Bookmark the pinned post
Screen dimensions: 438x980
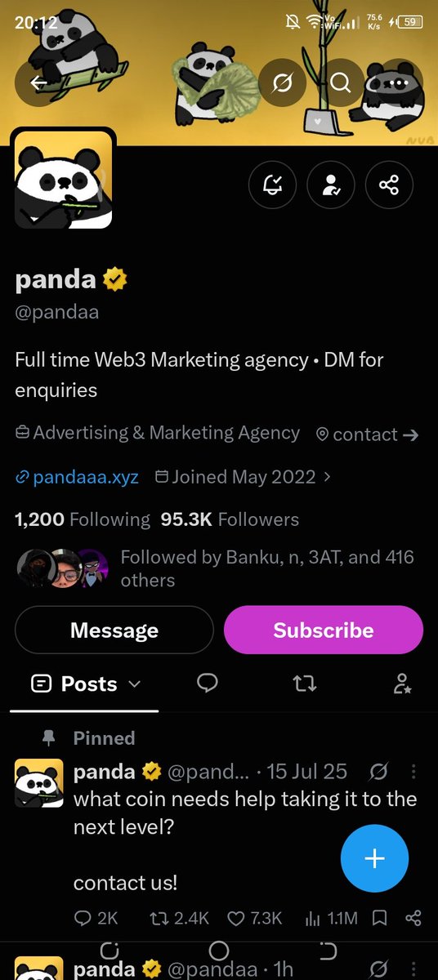379,918
